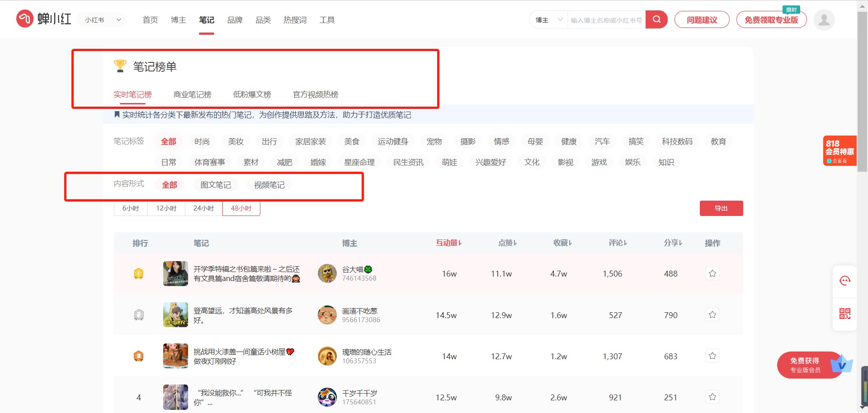Select the 48小时 time range
The height and width of the screenshot is (413, 868).
[241, 208]
